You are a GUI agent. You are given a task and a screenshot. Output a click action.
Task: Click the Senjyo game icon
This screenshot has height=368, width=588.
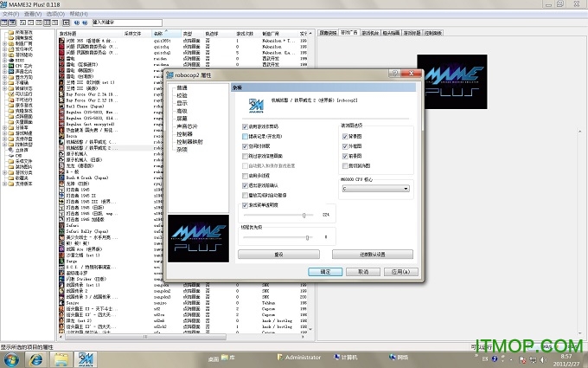click(62, 303)
